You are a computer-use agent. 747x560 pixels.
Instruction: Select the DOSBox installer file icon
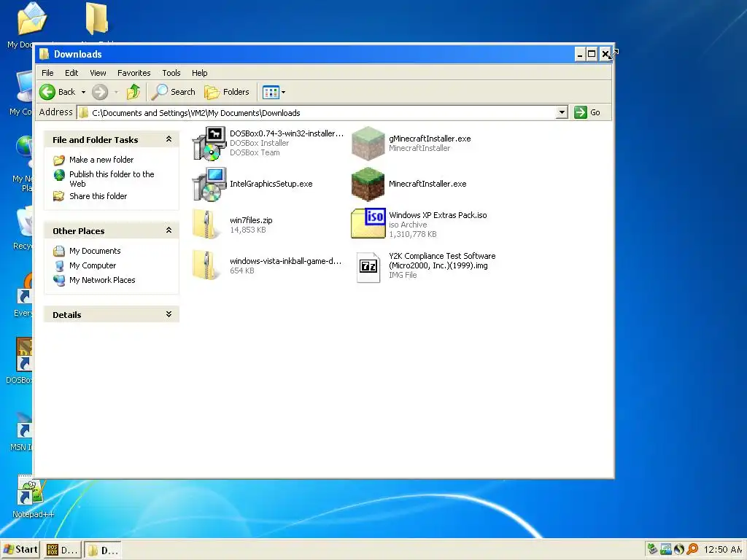[209, 144]
